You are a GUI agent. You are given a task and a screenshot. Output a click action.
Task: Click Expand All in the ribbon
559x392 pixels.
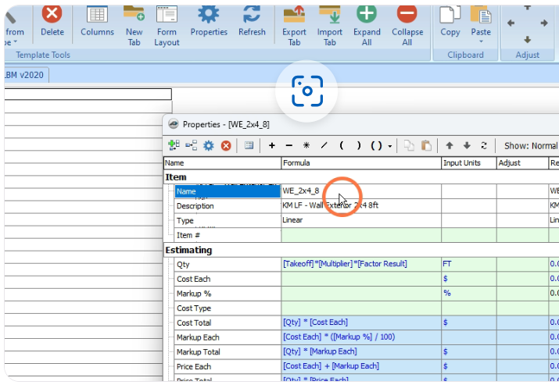367,21
